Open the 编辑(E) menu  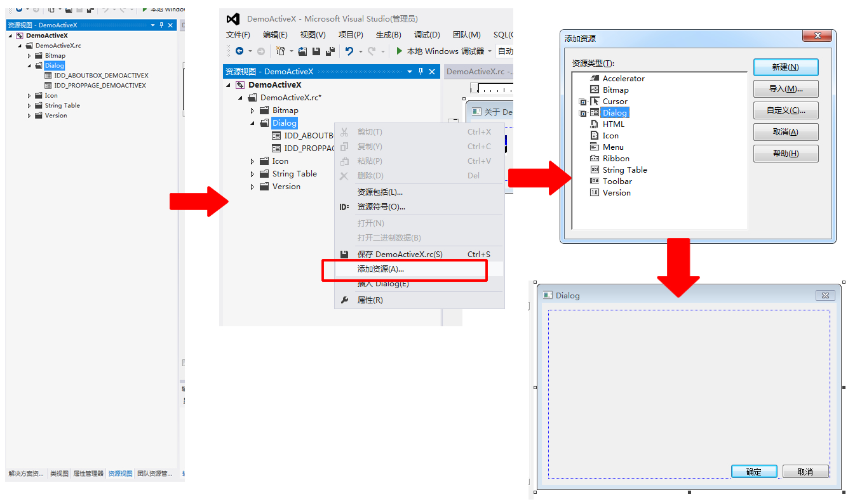click(x=276, y=35)
